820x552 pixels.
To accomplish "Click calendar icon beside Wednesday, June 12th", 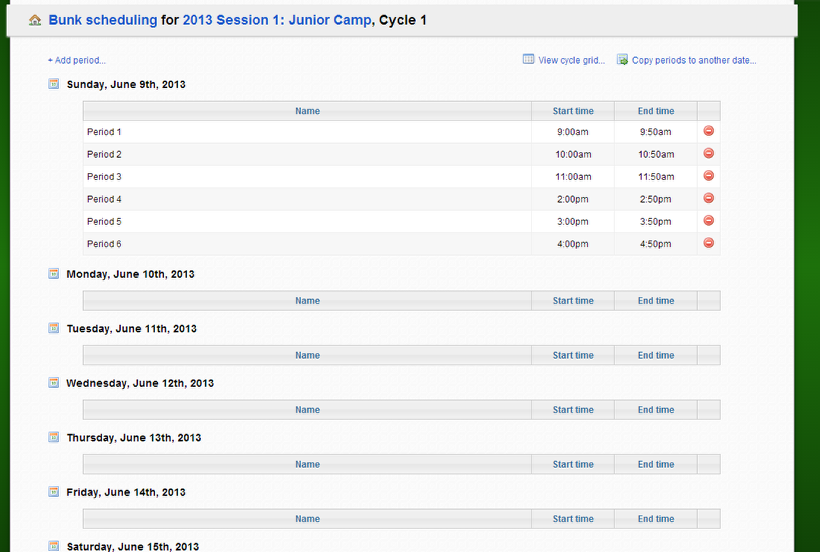I will (x=54, y=382).
